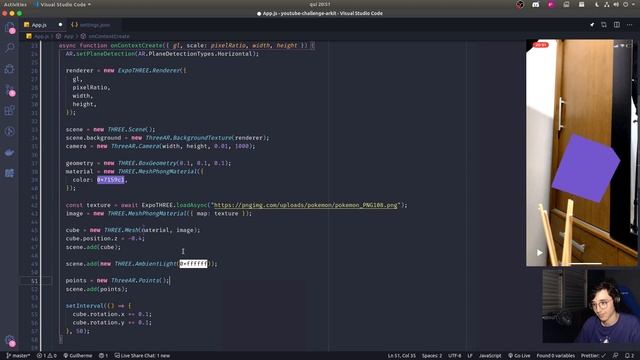Open the Extensions view in activity bar

(10, 111)
